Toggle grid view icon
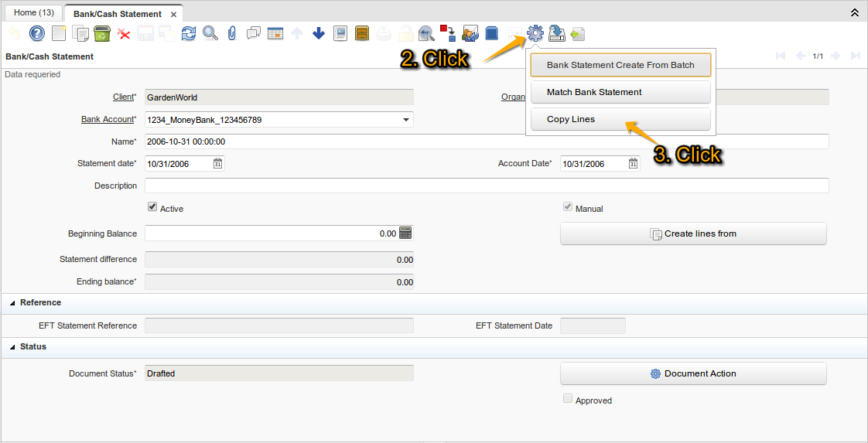Viewport: 868px width, 443px height. pos(275,34)
